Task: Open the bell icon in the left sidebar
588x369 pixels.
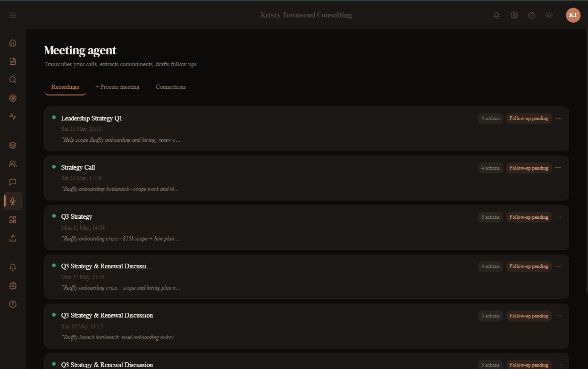Action: click(x=13, y=267)
